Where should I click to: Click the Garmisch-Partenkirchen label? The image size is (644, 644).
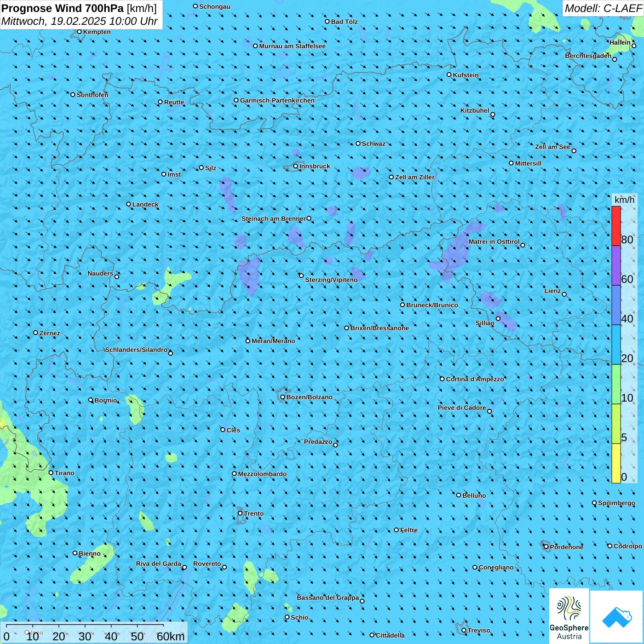click(x=277, y=100)
